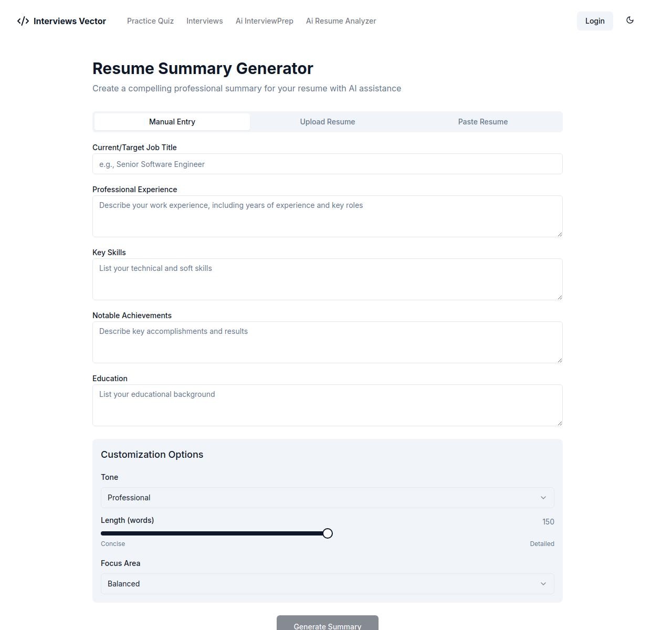
Task: Focus the Current/Target Job Title field
Action: 327,164
